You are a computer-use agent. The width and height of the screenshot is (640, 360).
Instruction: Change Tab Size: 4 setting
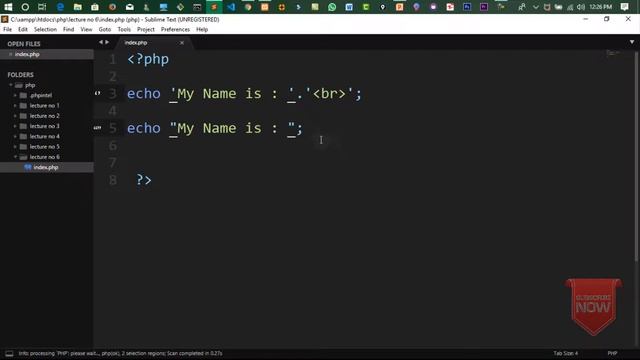(x=565, y=353)
